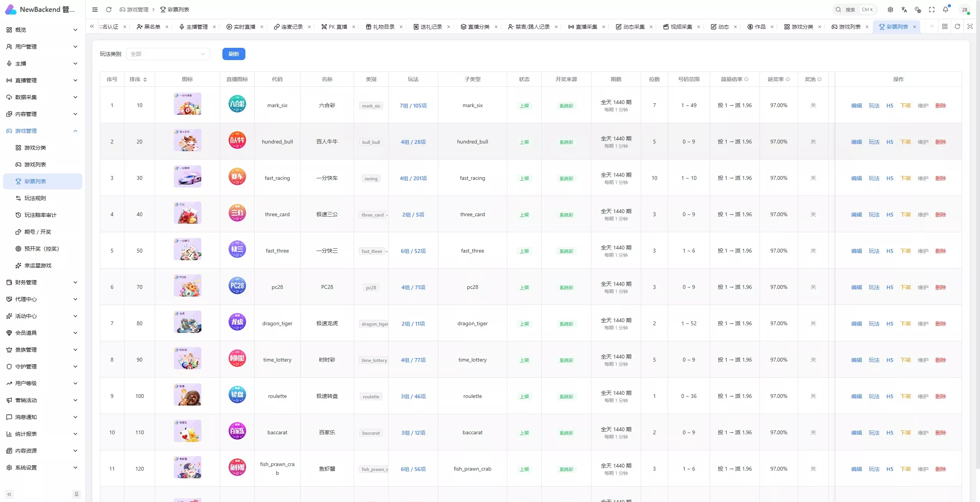980x502 pixels.
Task: Expand the 数据采集 sidebar menu
Action: 42,97
